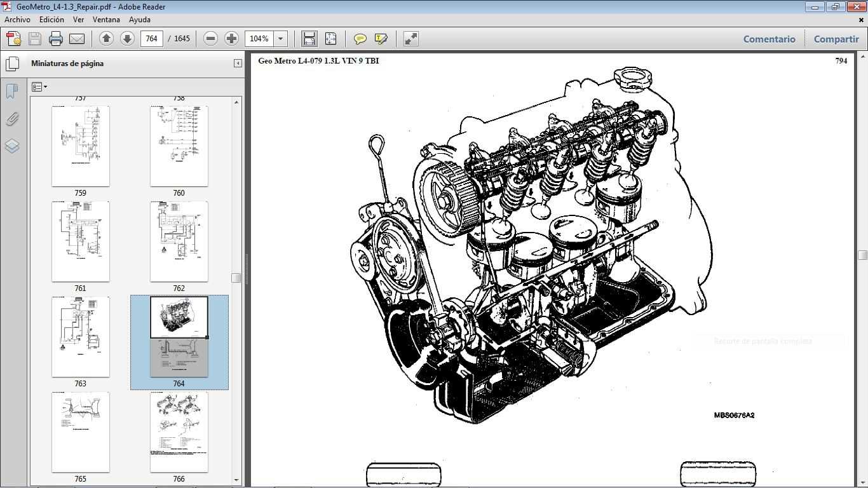Click the Geo Metro L4-079 page header
Viewport: 868px width, 488px height.
pyautogui.click(x=318, y=61)
